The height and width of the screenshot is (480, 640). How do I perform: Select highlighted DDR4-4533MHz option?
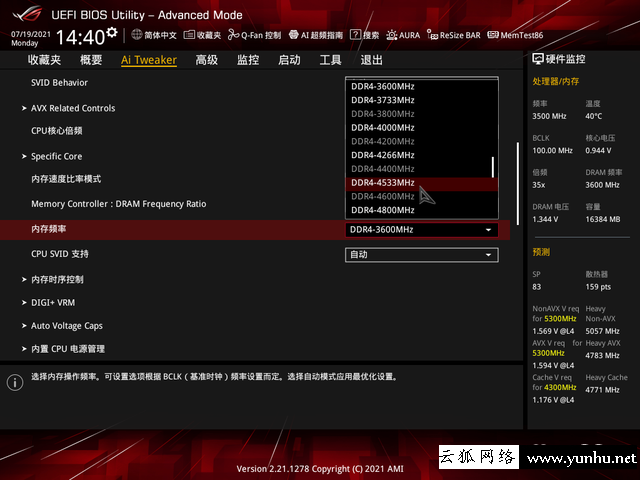421,183
